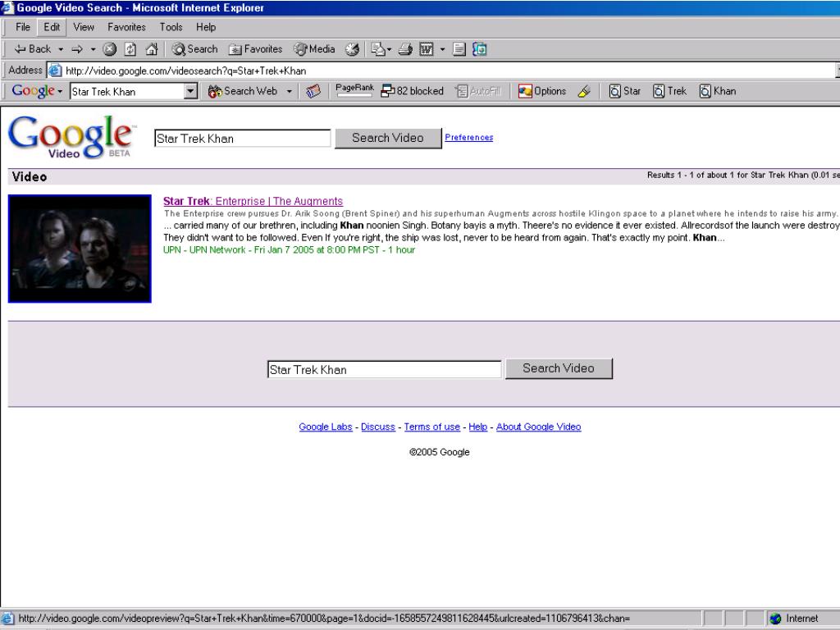The height and width of the screenshot is (630, 840).
Task: Click the Mail toolbar icon
Action: point(378,49)
